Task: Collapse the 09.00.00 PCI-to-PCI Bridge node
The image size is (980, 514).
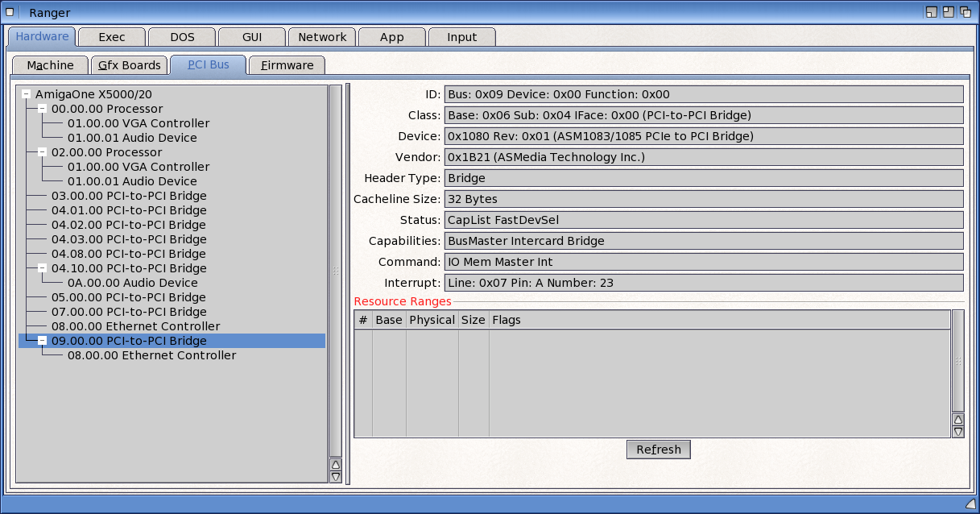Action: coord(43,341)
